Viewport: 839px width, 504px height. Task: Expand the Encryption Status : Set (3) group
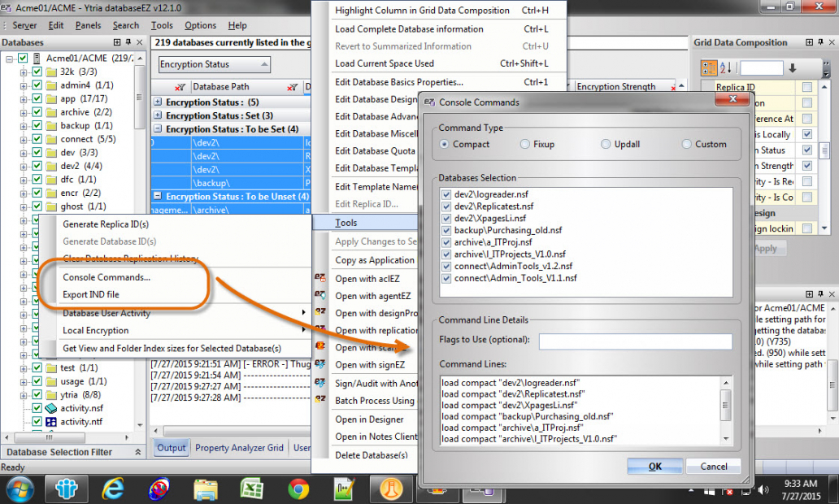tap(158, 115)
